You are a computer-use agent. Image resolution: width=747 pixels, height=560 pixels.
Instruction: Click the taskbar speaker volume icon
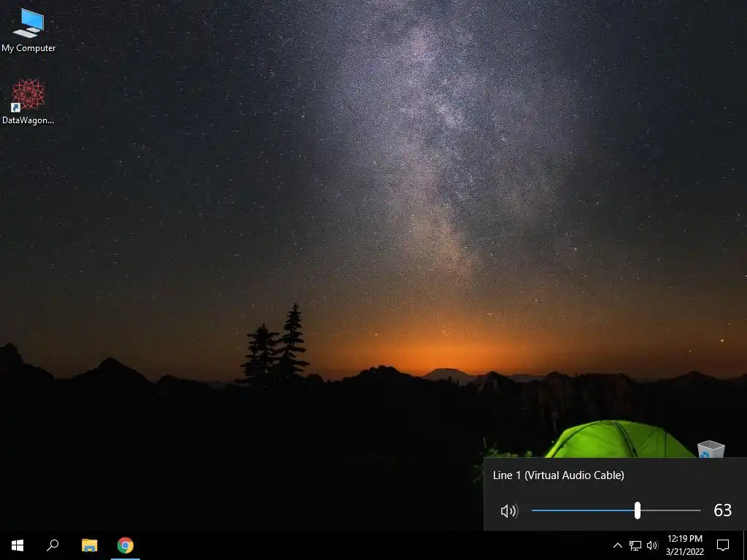(x=653, y=545)
